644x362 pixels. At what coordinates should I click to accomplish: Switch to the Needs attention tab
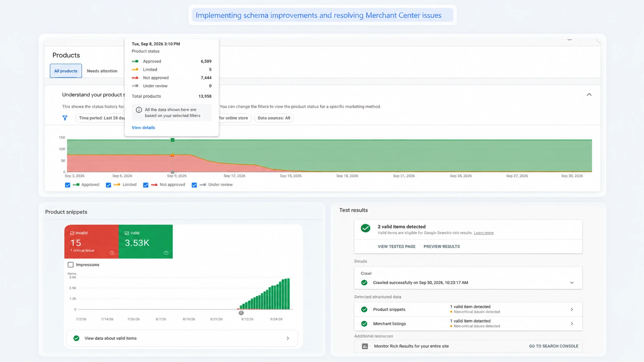[102, 71]
